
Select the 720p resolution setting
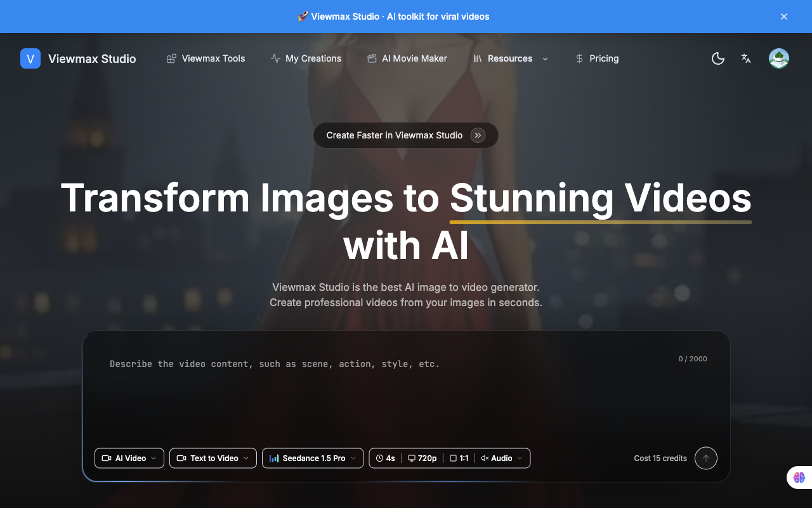[422, 458]
